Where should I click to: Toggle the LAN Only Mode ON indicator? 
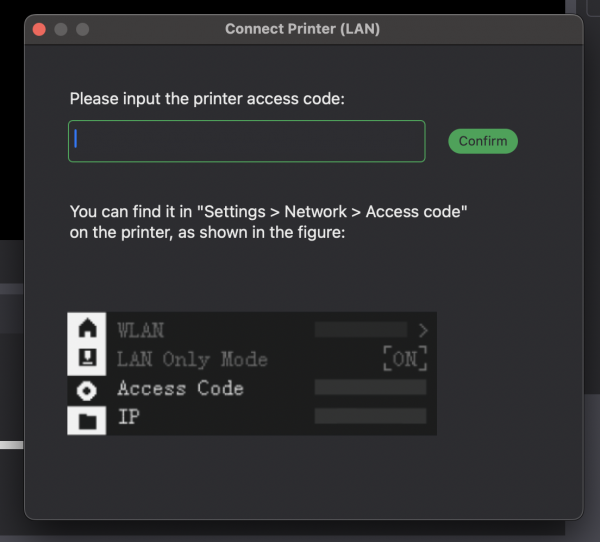pyautogui.click(x=405, y=359)
